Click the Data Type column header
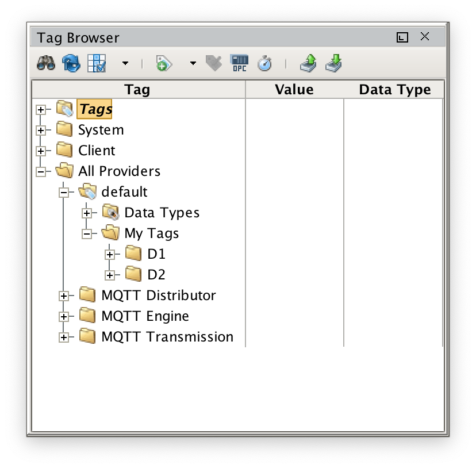The height and width of the screenshot is (468, 476). pos(394,90)
